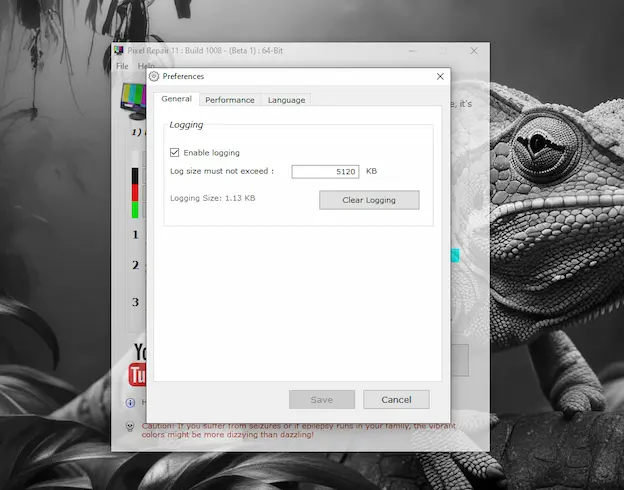This screenshot has height=490, width=624.
Task: Click the color bars monitor icon
Action: click(134, 101)
